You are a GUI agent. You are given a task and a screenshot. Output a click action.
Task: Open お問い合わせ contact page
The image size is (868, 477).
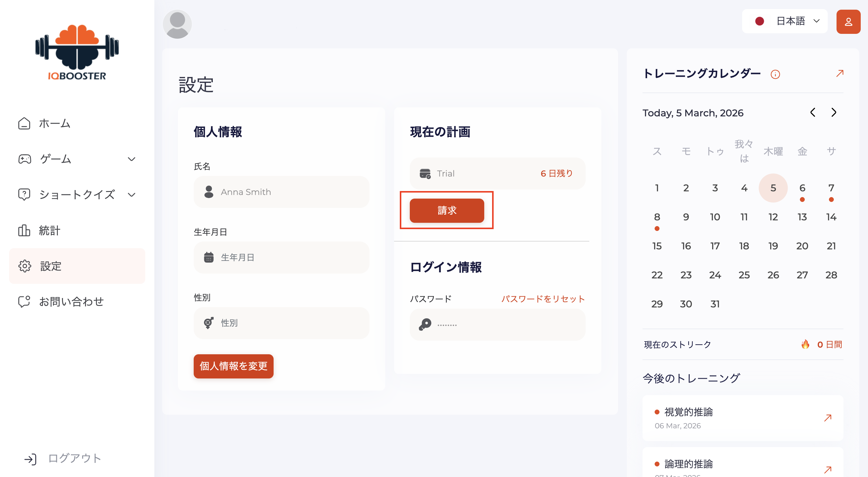tap(71, 302)
